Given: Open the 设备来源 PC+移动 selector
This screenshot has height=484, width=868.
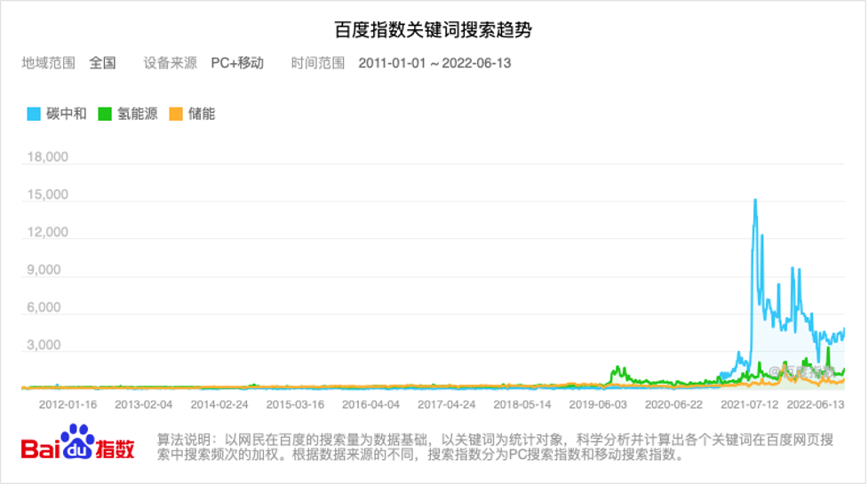Looking at the screenshot, I should pos(237,63).
